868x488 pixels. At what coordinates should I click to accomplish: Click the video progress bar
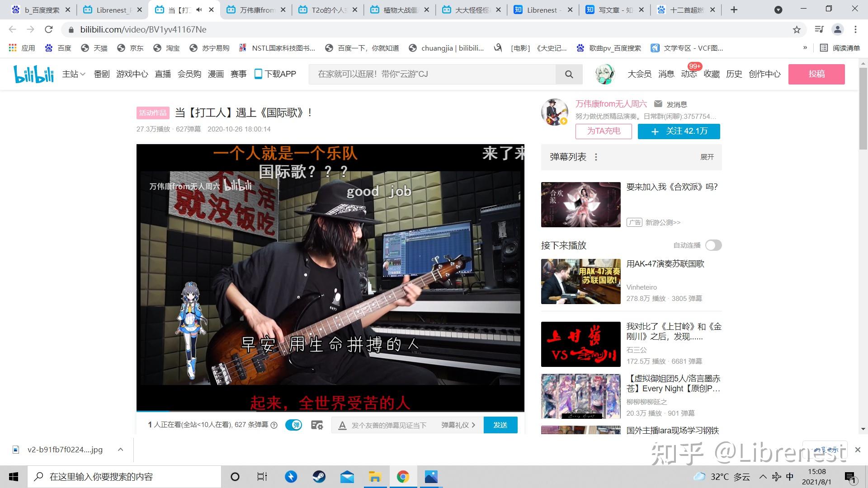330,411
